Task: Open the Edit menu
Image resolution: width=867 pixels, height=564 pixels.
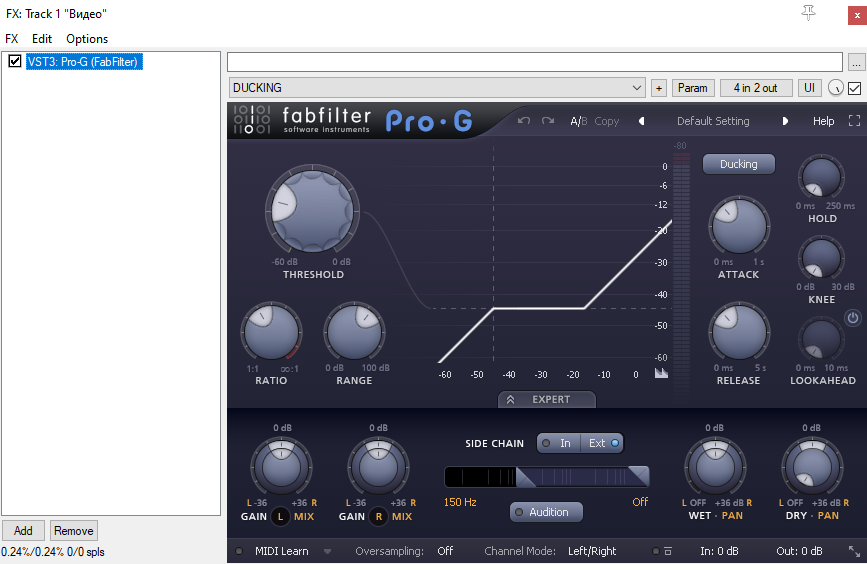Action: click(42, 39)
